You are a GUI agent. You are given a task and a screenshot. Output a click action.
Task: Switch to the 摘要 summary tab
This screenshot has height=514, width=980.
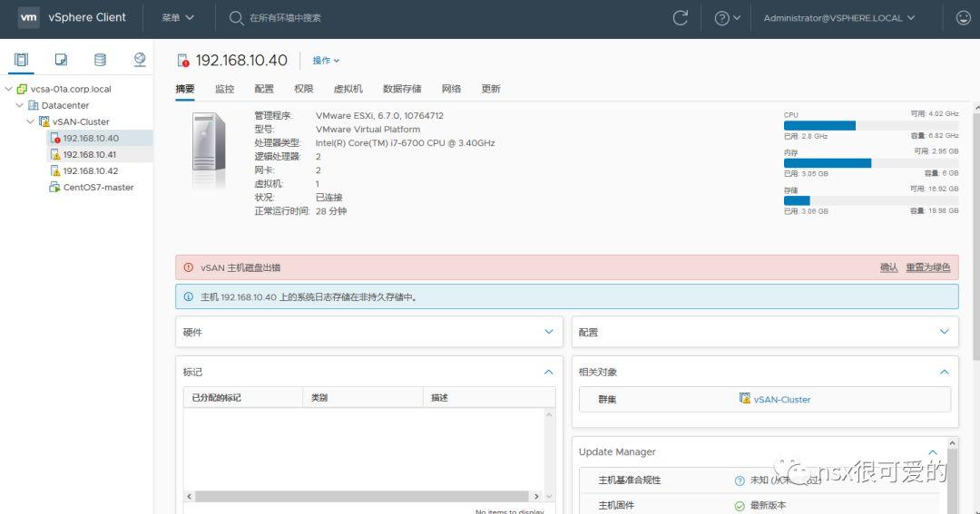pos(185,89)
